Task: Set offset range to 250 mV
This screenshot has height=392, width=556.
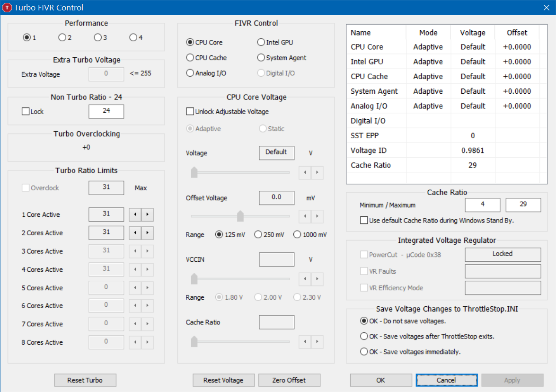Action: pyautogui.click(x=258, y=234)
